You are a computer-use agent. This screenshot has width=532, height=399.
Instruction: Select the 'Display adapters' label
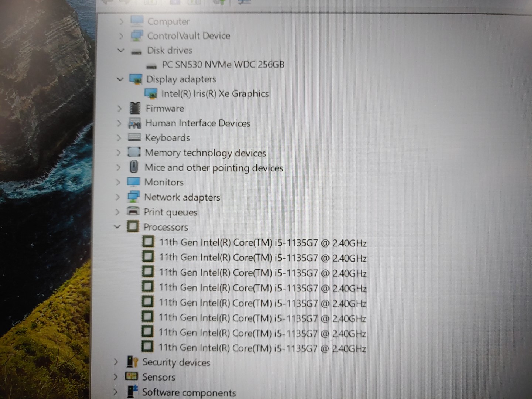pyautogui.click(x=181, y=79)
